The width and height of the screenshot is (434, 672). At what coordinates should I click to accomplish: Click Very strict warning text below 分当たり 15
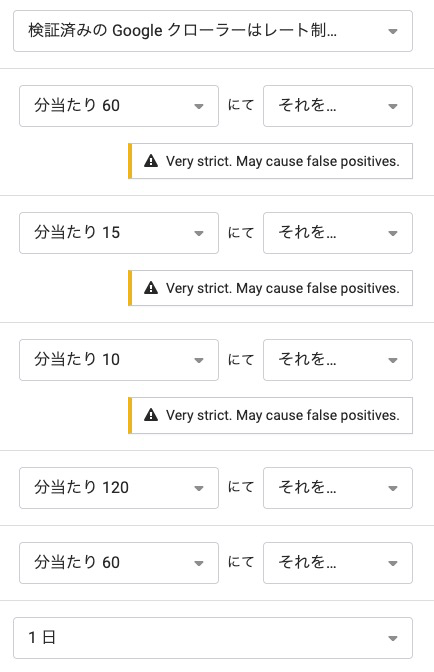[283, 288]
